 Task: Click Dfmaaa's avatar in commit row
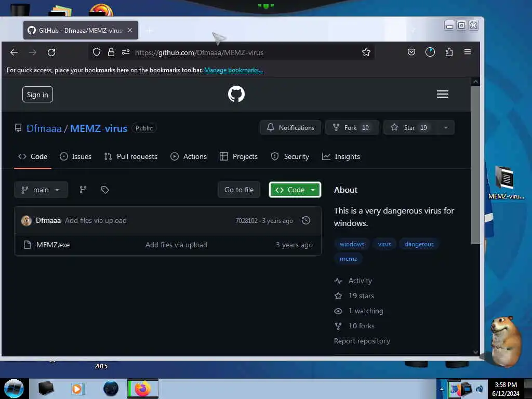26,220
